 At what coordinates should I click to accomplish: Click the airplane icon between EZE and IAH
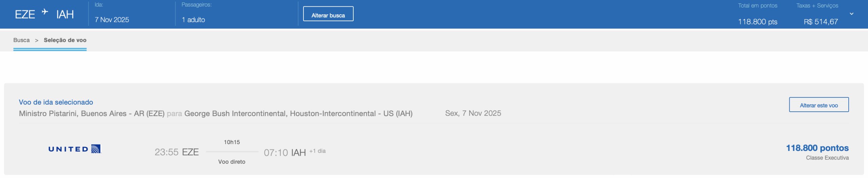[45, 12]
